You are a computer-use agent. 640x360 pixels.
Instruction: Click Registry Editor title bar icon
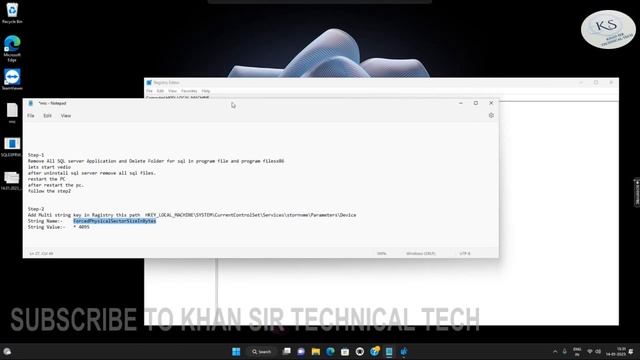click(x=149, y=82)
